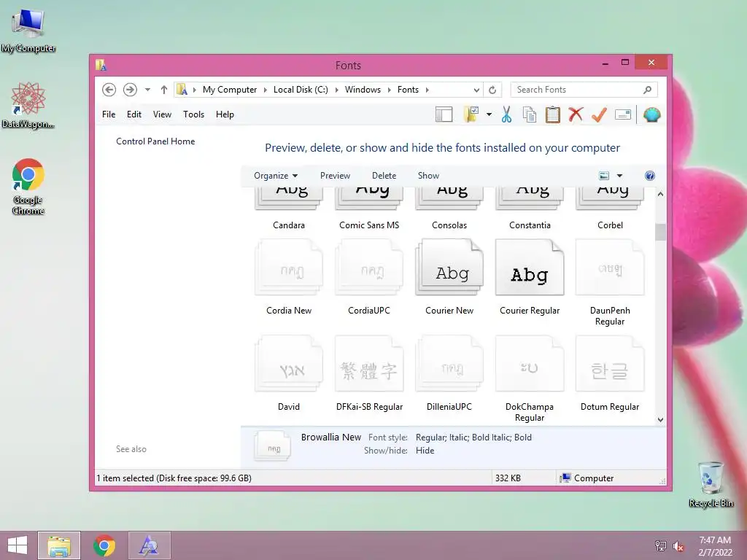Select the Candara font
This screenshot has width=747, height=560.
click(289, 208)
